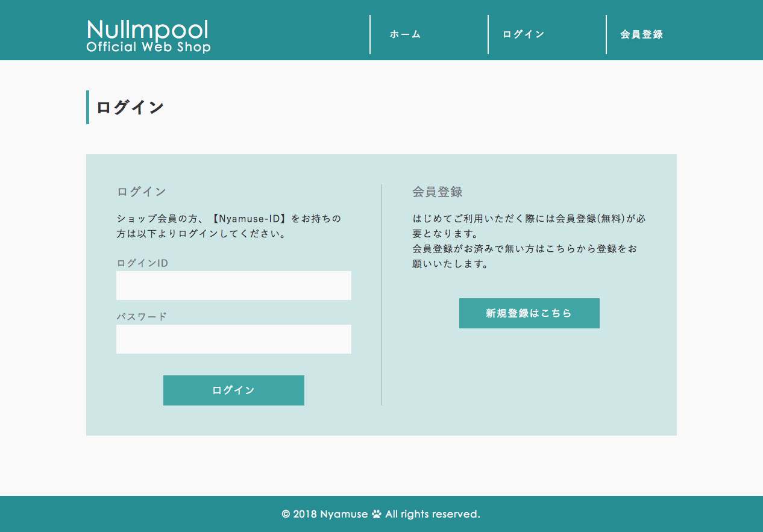Click the ログインID input field

tap(233, 285)
